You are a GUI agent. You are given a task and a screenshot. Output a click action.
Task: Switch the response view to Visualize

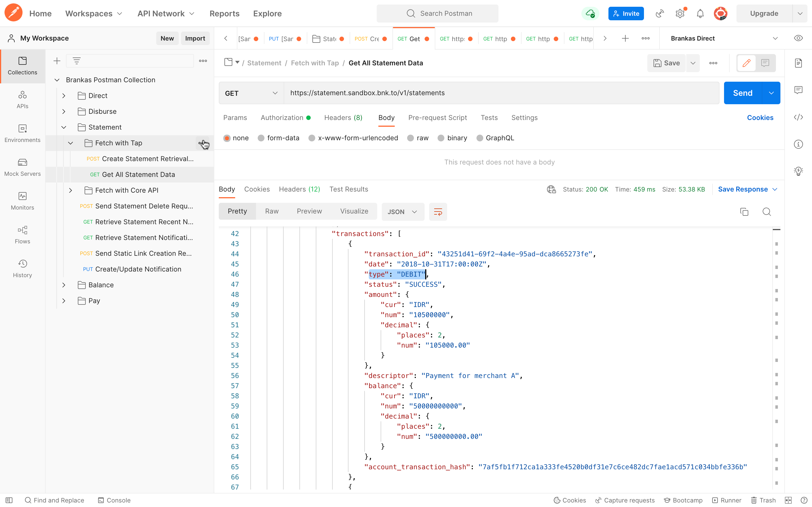[354, 211]
